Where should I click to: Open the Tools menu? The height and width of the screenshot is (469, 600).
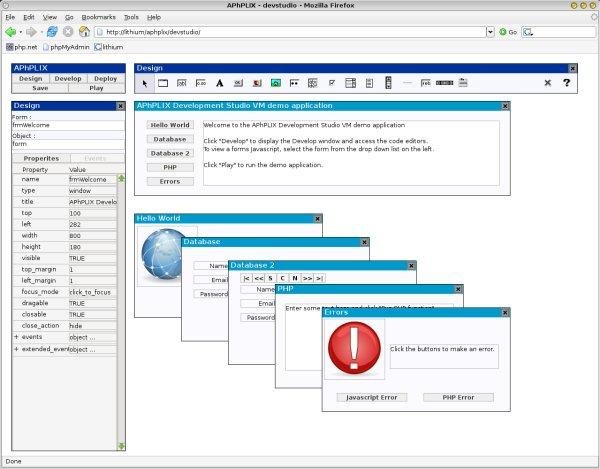[x=131, y=17]
